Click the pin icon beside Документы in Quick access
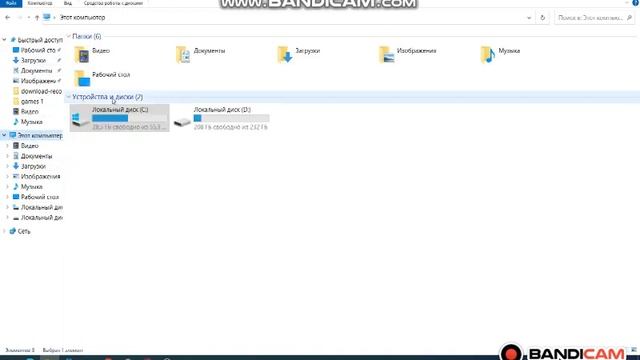Viewport: 640px width, 360px height. click(59, 70)
